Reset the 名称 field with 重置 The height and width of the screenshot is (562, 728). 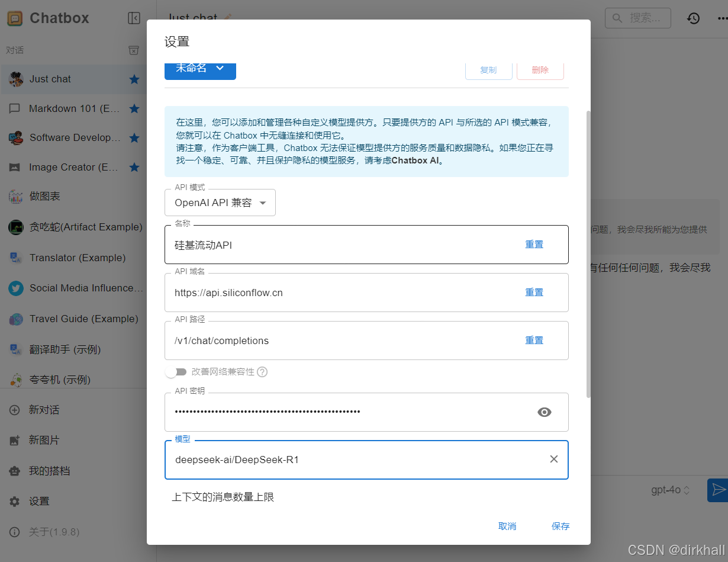click(x=534, y=245)
